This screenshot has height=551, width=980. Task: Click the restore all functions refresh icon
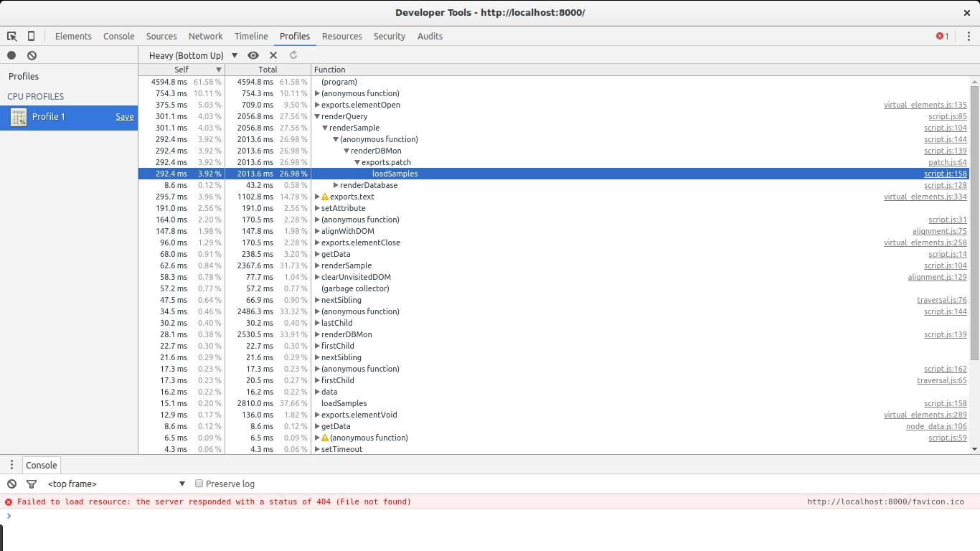coord(293,55)
